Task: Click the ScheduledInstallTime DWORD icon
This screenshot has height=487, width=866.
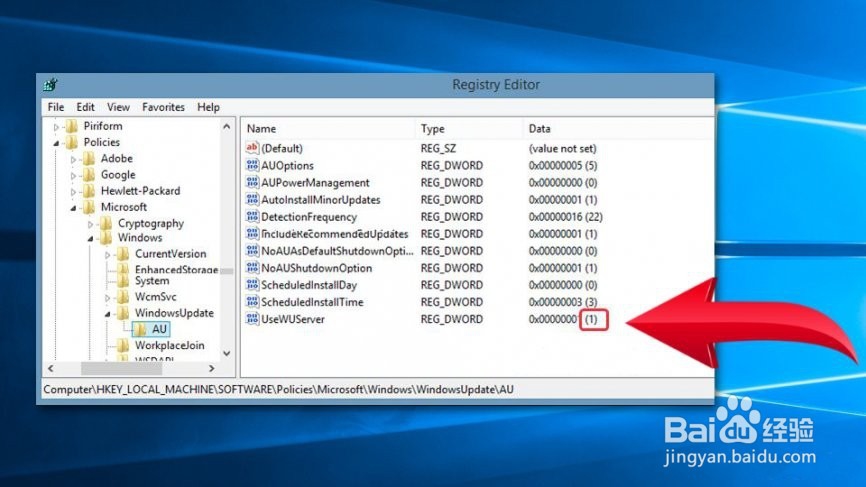Action: point(252,301)
